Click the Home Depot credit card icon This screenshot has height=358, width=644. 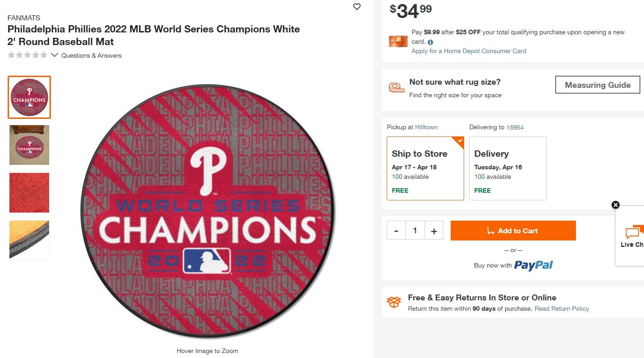(398, 41)
